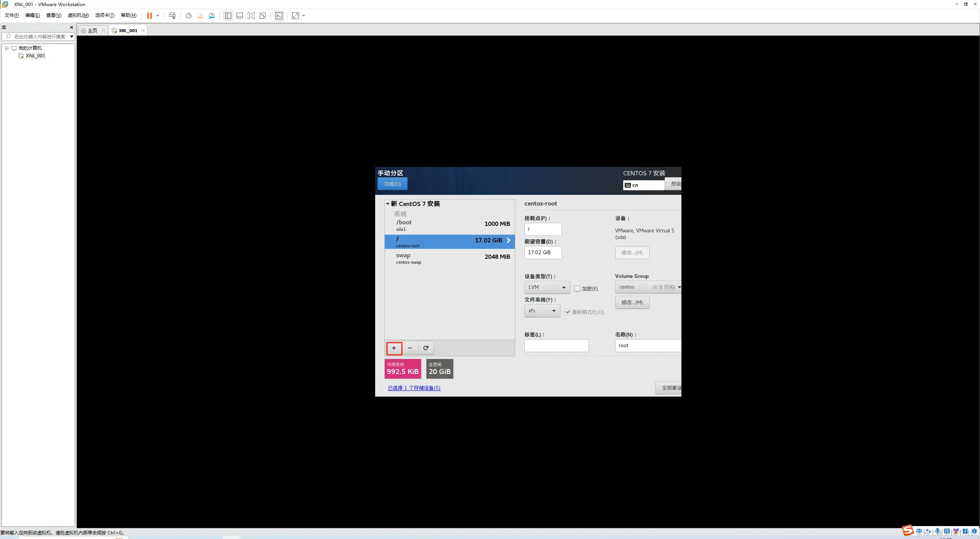Open the 虚拟机(M) menu
This screenshot has width=980, height=539.
(x=78, y=15)
